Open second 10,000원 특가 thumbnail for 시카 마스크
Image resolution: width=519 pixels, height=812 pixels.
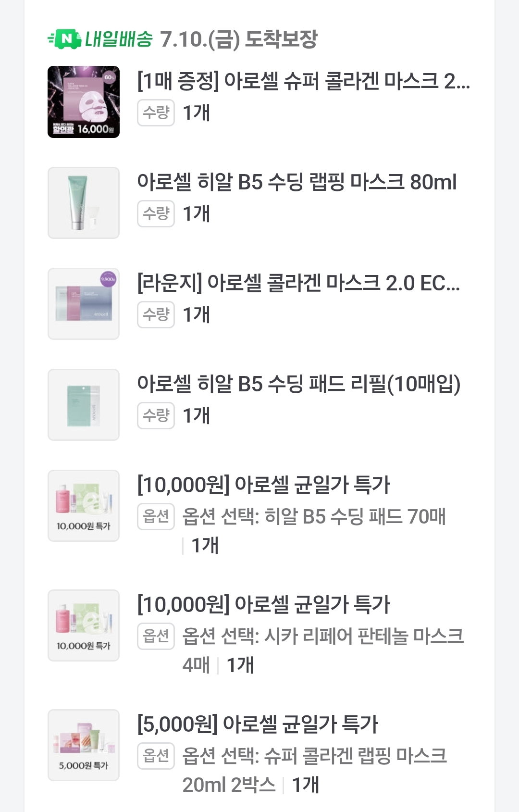click(84, 625)
